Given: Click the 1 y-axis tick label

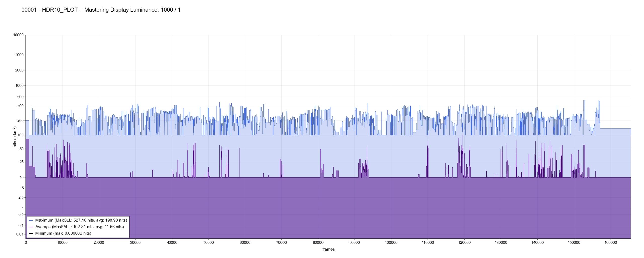Looking at the screenshot, I should (23, 208).
